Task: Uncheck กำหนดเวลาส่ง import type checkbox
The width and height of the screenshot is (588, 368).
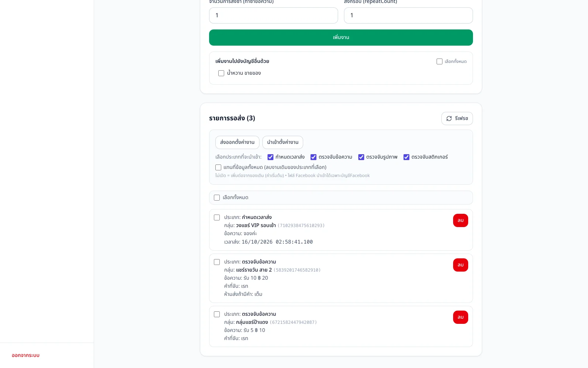Action: pos(270,157)
